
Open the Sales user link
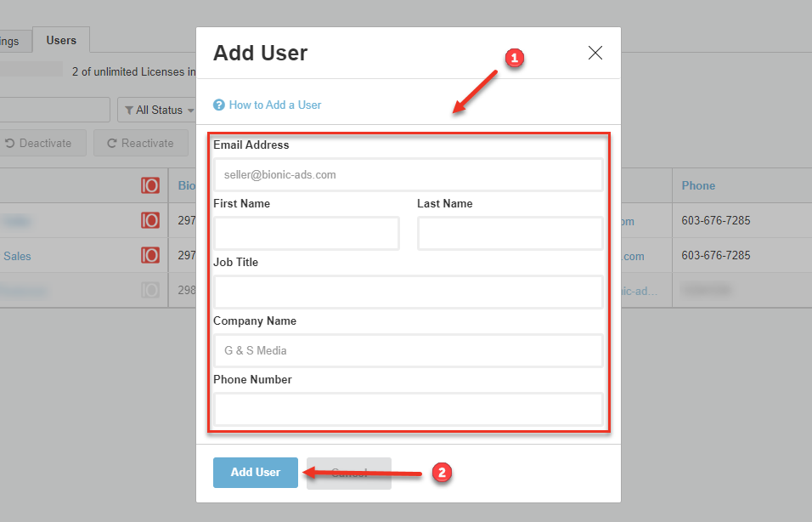pyautogui.click(x=17, y=255)
